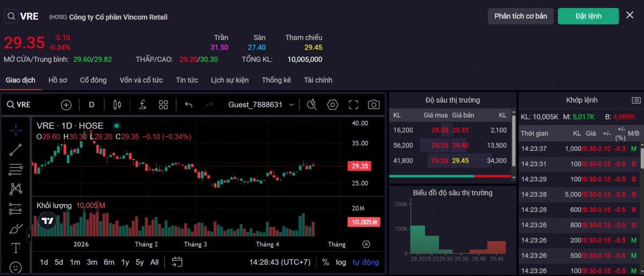The image size is (644, 276).
Task: Open the candlestick chart style picker
Action: (118, 105)
